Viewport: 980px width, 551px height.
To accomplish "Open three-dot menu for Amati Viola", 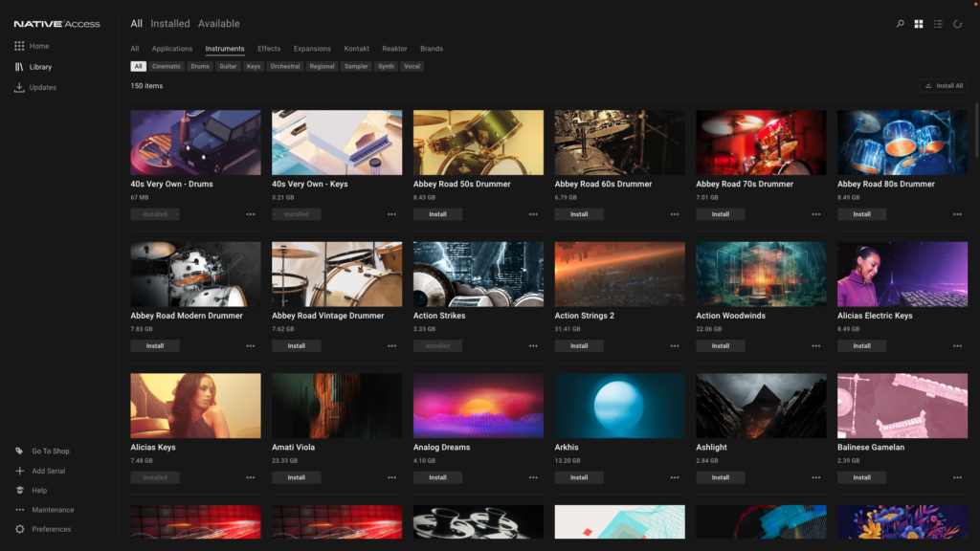I will pyautogui.click(x=391, y=477).
